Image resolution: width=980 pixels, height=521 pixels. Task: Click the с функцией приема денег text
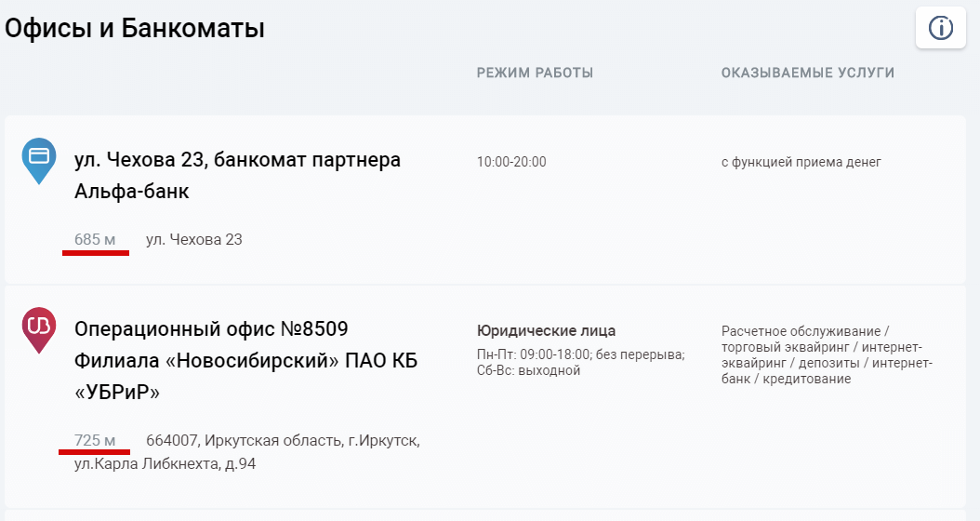(801, 162)
